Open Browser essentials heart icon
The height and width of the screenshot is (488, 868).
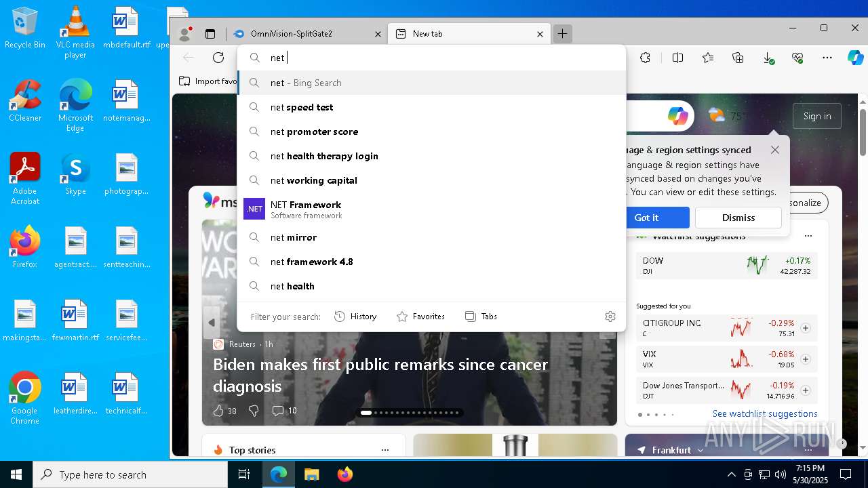(x=797, y=58)
